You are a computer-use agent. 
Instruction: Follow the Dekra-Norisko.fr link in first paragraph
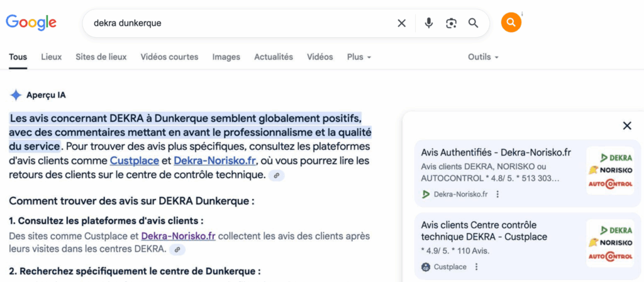coord(214,161)
